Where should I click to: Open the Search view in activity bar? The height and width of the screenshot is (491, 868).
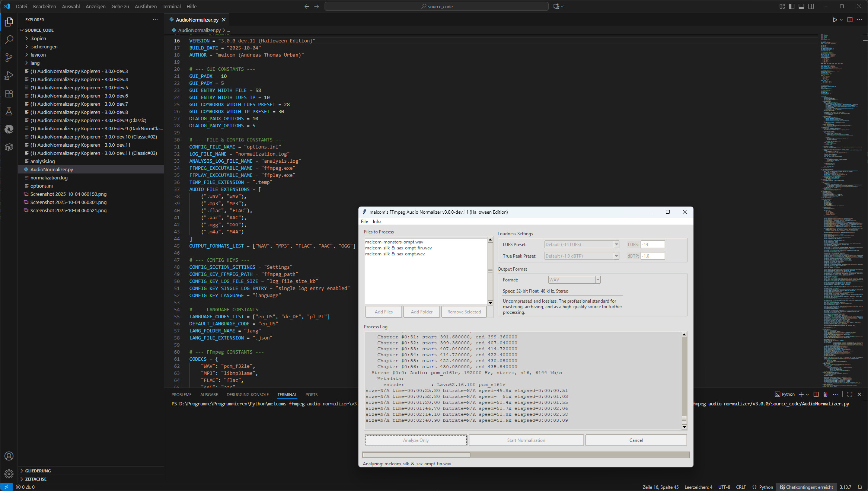point(9,39)
